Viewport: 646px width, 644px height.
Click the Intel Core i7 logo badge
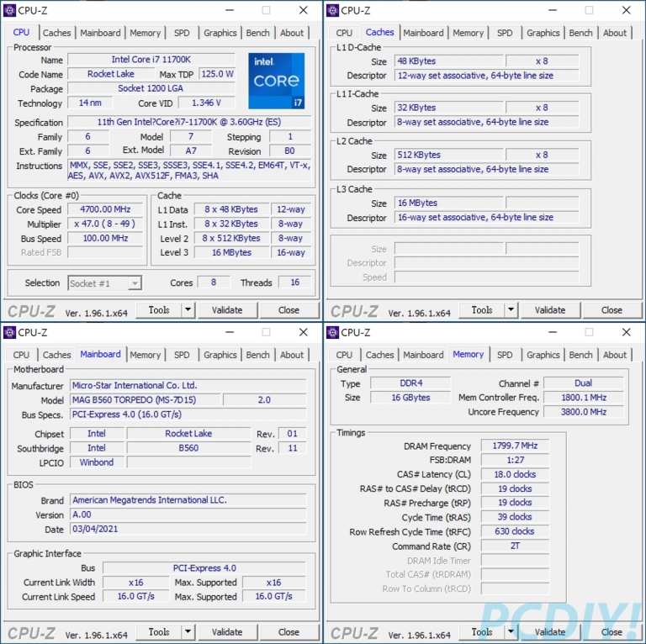(x=277, y=81)
